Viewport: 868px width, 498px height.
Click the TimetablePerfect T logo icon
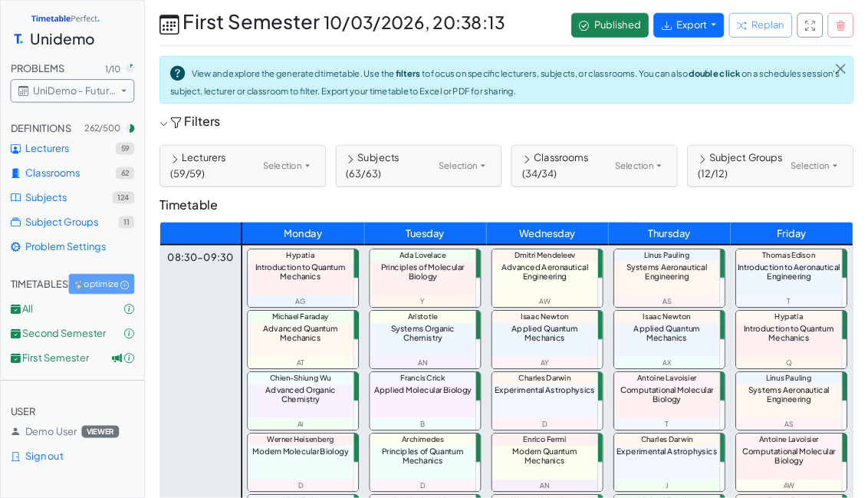18,39
